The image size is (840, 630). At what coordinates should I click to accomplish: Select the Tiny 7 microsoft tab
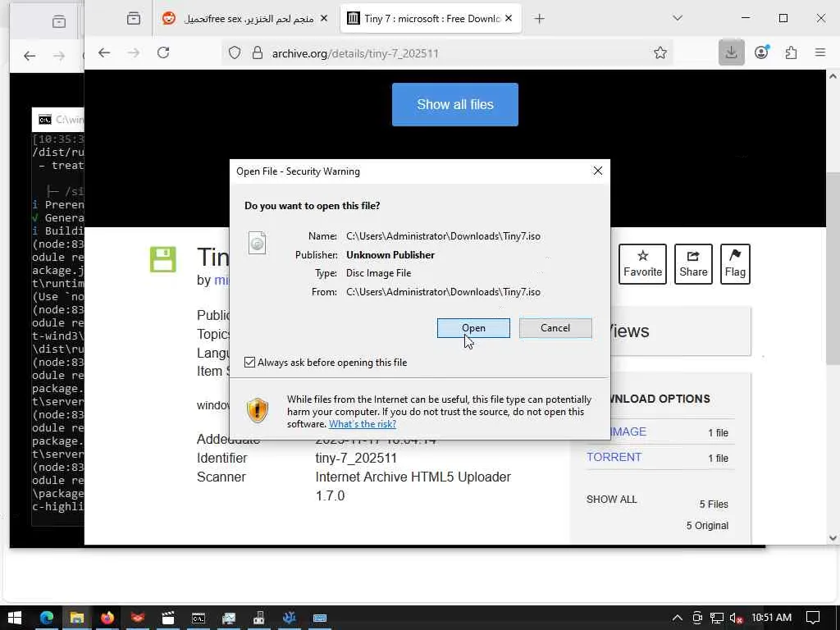click(431, 19)
